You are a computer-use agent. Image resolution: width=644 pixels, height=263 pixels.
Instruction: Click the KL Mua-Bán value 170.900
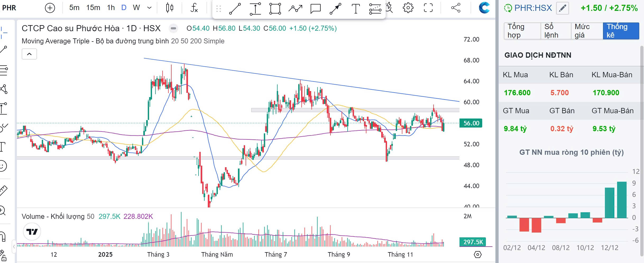pos(606,93)
